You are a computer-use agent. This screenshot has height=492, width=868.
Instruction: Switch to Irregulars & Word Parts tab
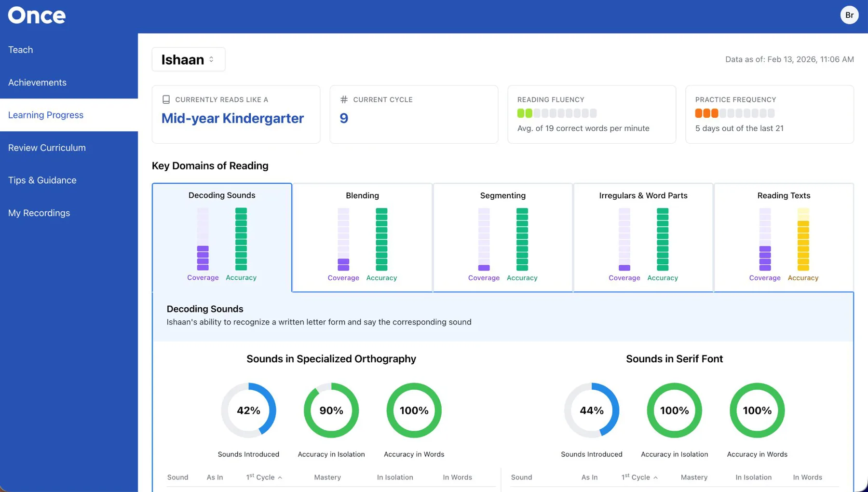[643, 237]
